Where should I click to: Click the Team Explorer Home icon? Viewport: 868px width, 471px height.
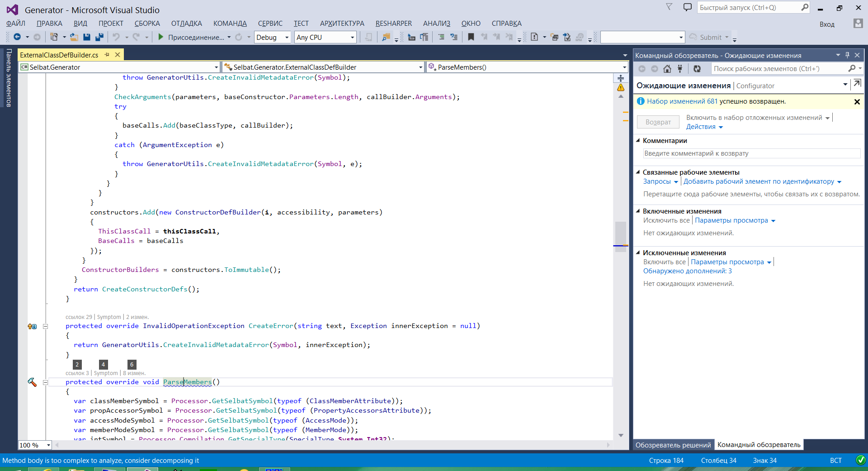[667, 69]
